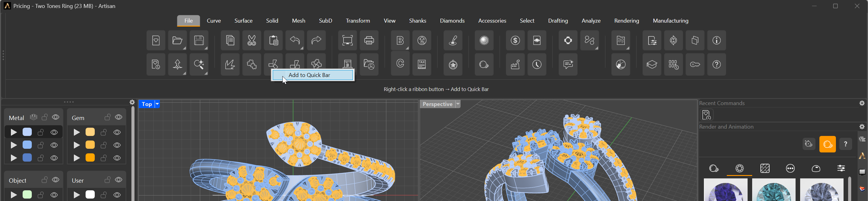
Task: Click the user folder icon
Action: point(369,64)
